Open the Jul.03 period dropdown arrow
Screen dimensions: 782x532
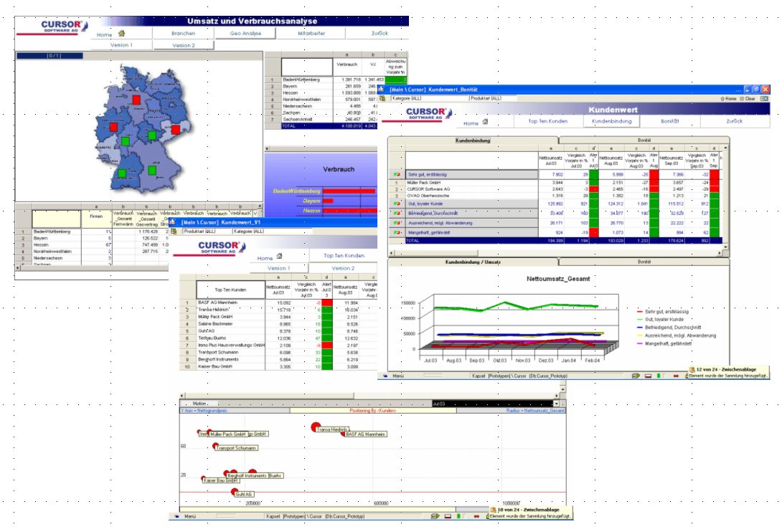(557, 404)
